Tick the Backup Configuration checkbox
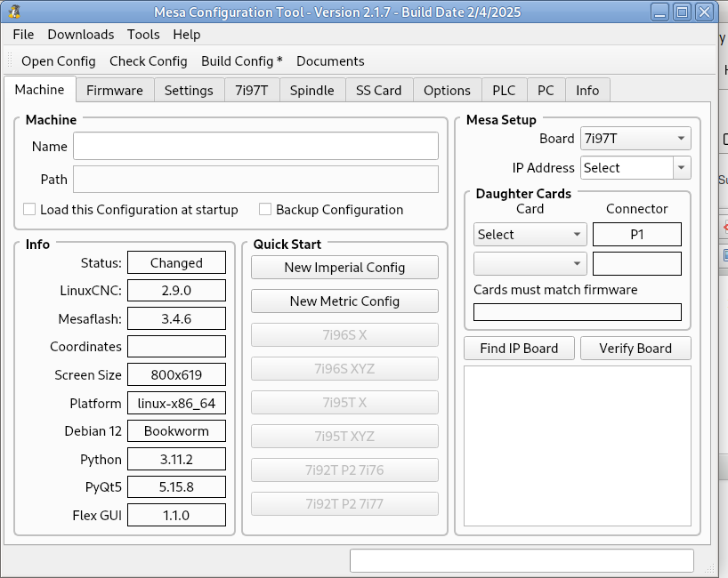The height and width of the screenshot is (578, 728). pos(265,209)
